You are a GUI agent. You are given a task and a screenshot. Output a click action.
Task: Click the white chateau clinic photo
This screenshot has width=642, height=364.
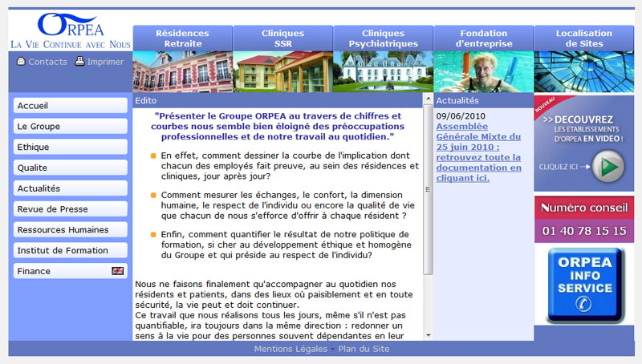pos(384,71)
